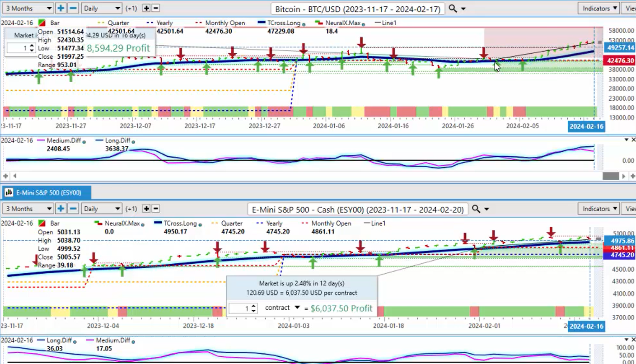Click blue plus zoom-in button on E-Mini chart
Screen dimensions: 636x364
(x=61, y=209)
